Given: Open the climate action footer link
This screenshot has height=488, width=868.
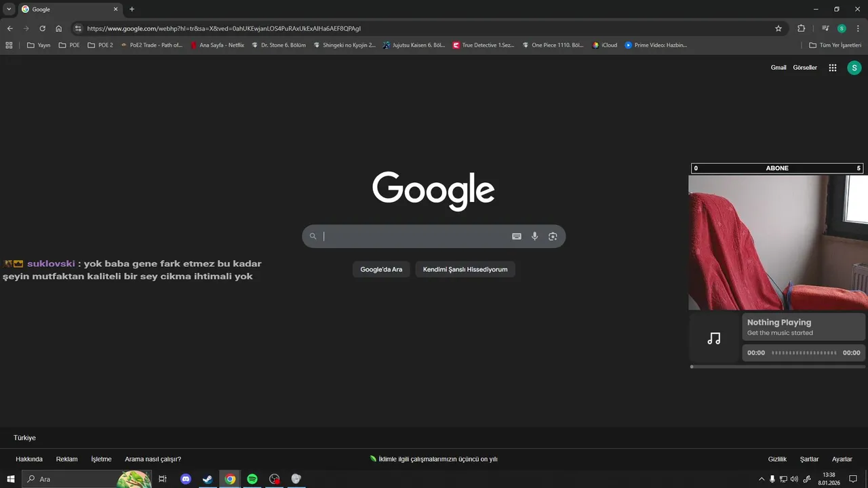Looking at the screenshot, I should point(434,459).
